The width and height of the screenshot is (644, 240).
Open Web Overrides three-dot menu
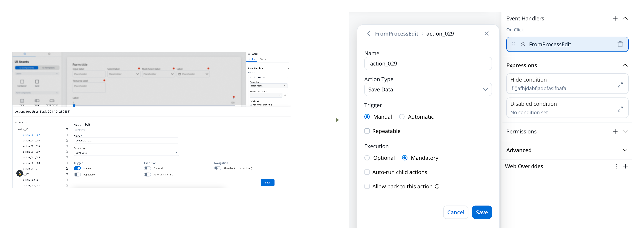pos(616,166)
